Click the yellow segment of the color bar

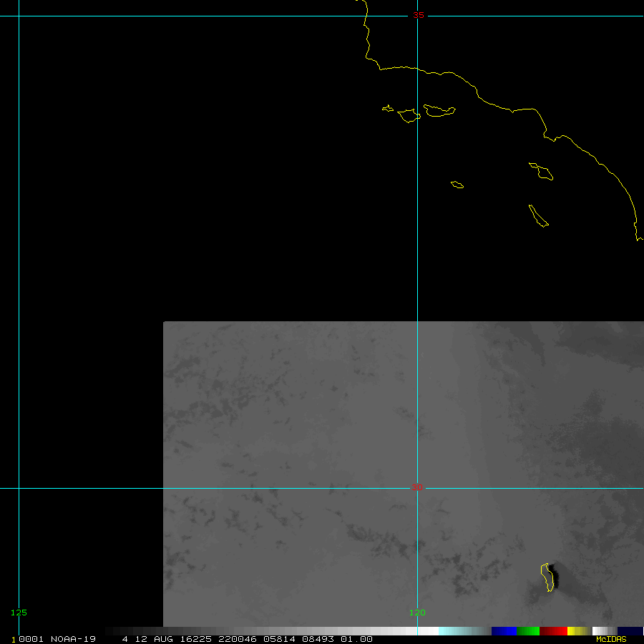pyautogui.click(x=578, y=631)
